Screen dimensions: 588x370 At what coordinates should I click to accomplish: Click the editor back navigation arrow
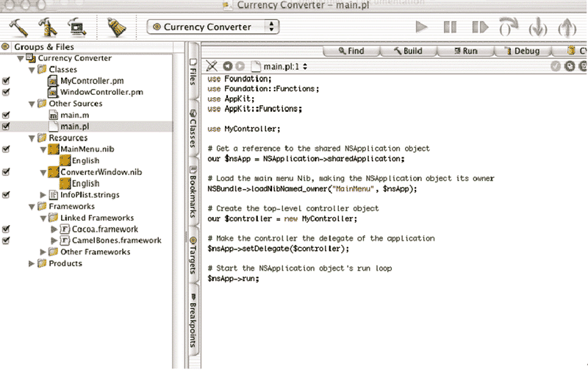point(228,66)
